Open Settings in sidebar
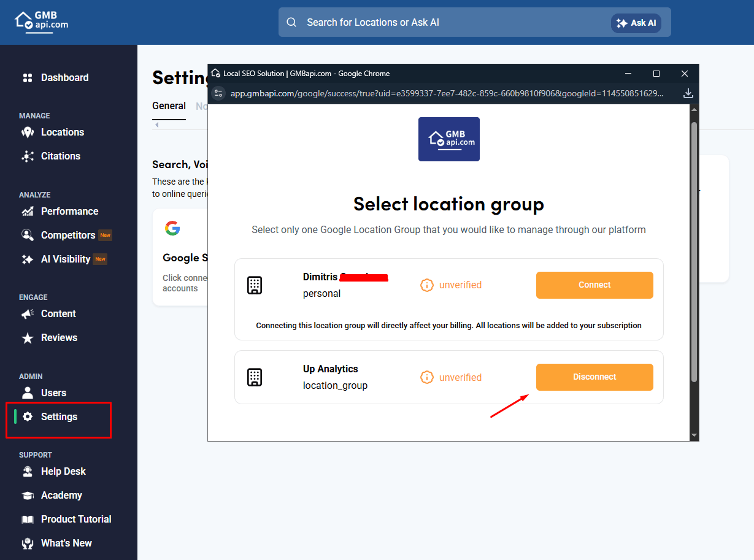This screenshot has width=754, height=560. (x=59, y=417)
